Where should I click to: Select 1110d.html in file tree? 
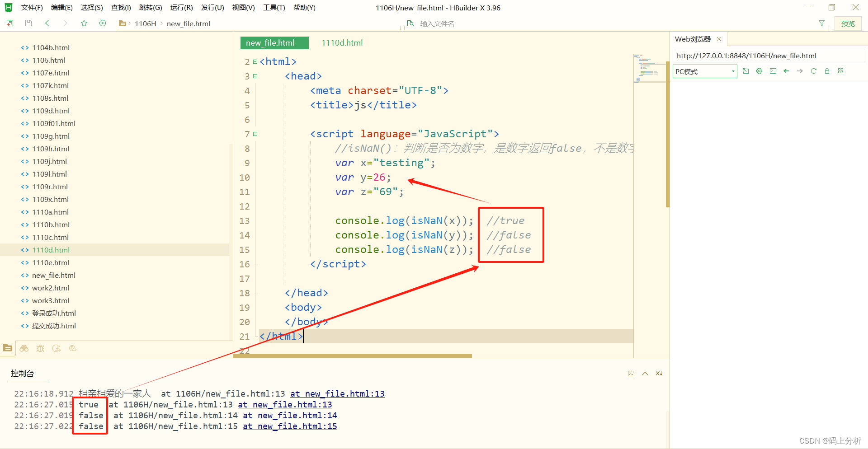pos(51,250)
